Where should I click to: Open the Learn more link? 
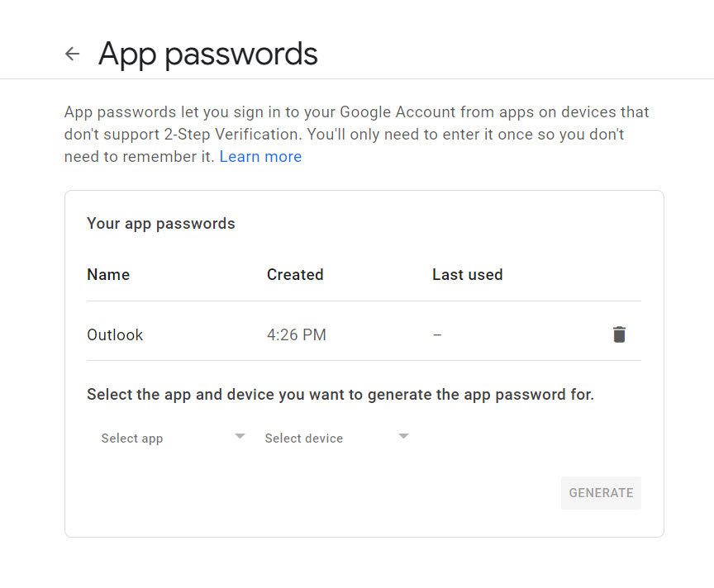[x=260, y=157]
